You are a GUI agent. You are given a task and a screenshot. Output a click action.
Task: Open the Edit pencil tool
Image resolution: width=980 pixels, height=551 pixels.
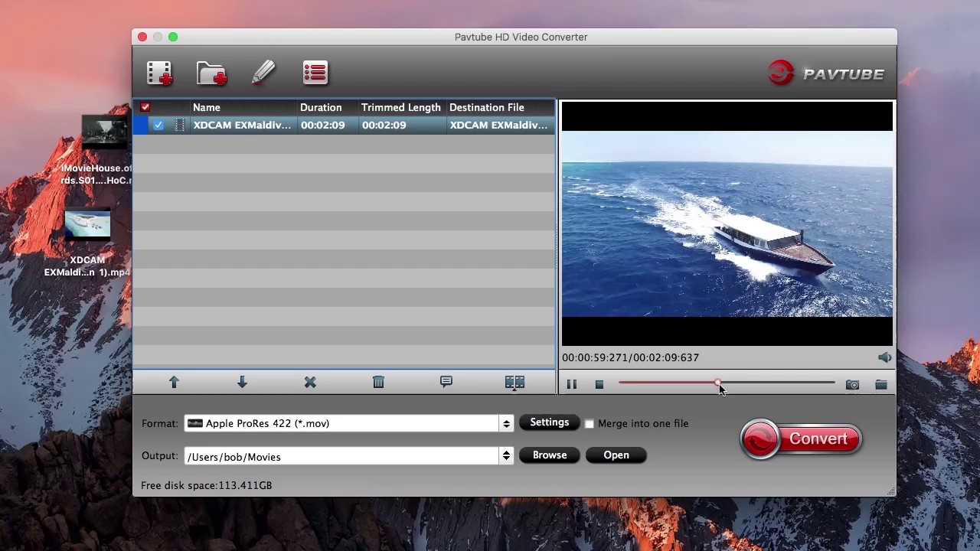tap(263, 73)
